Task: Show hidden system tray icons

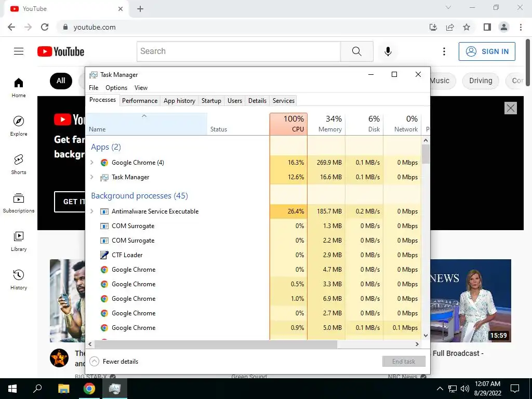Action: point(440,389)
